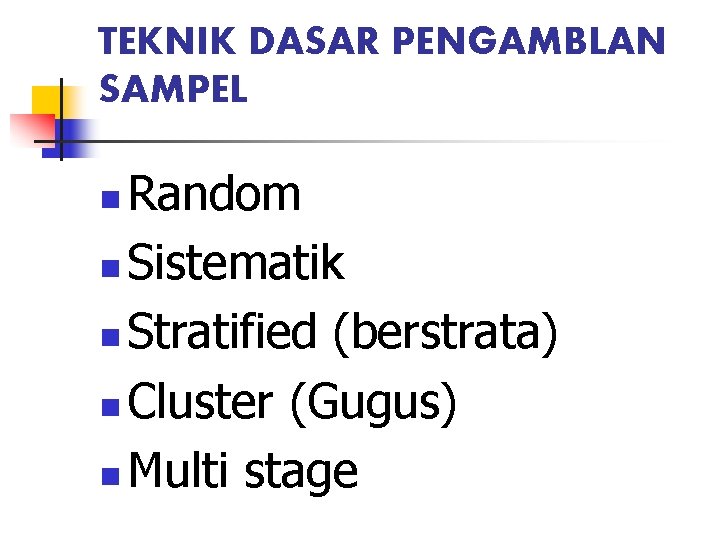Click the Multi stage list item

243,470
